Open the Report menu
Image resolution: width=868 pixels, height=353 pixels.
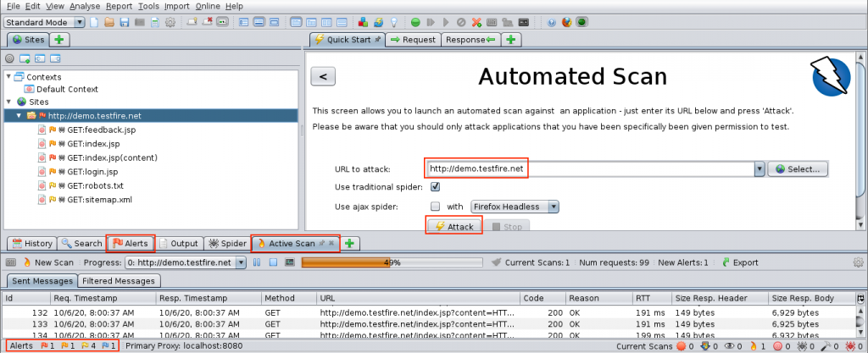point(119,6)
